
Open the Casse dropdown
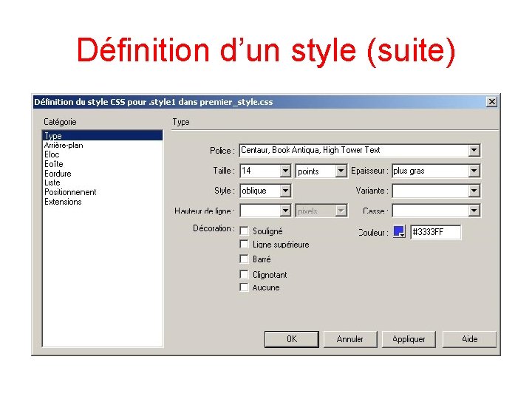[x=474, y=211]
